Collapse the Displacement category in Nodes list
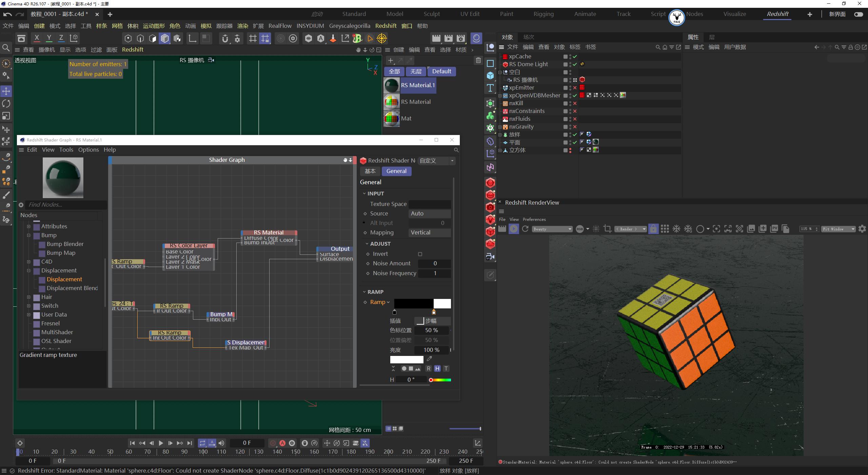The image size is (868, 475). point(28,270)
